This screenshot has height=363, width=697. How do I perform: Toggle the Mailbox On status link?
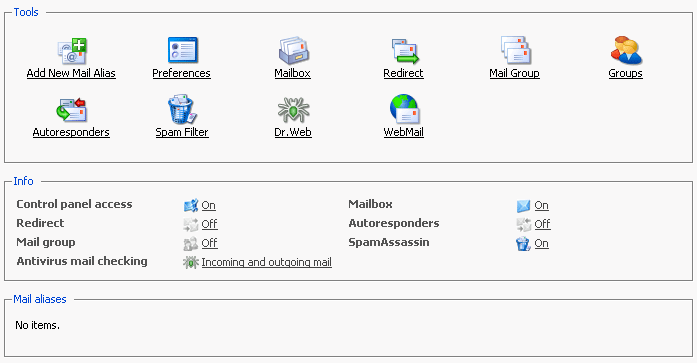point(541,205)
